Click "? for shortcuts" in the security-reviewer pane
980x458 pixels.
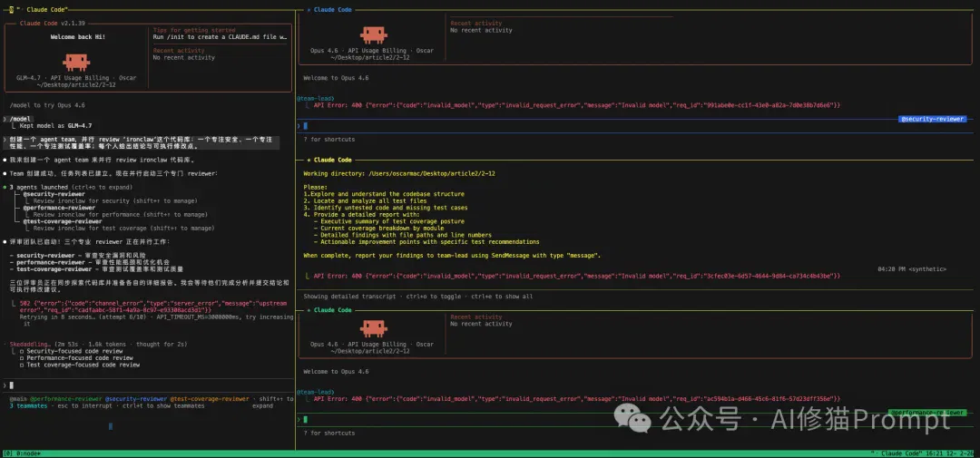pyautogui.click(x=328, y=140)
